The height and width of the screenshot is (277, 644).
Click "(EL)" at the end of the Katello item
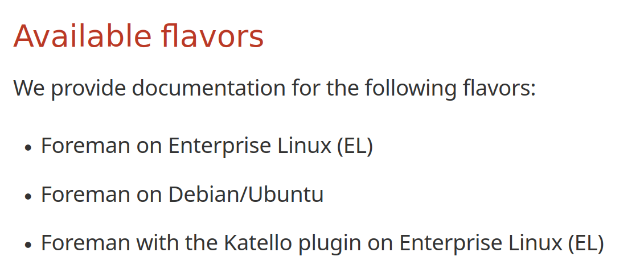point(586,243)
